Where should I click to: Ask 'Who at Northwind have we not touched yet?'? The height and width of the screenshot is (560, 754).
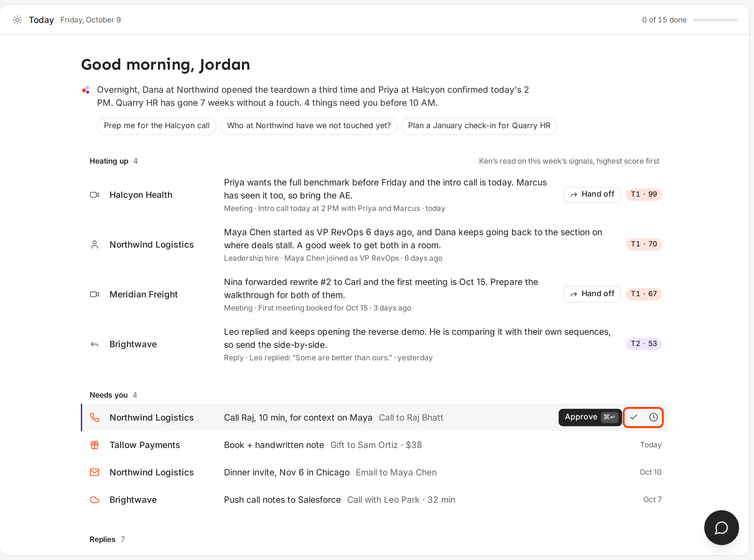click(x=309, y=126)
